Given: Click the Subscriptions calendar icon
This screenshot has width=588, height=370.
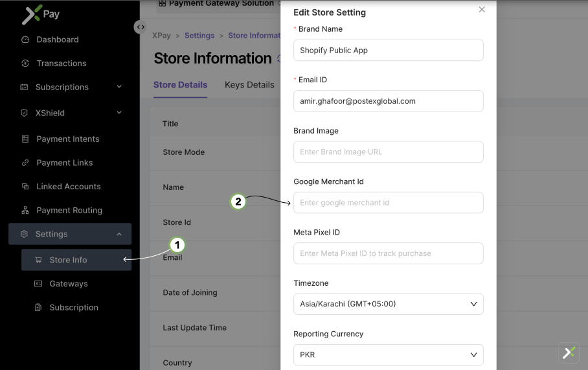Looking at the screenshot, I should coord(24,87).
